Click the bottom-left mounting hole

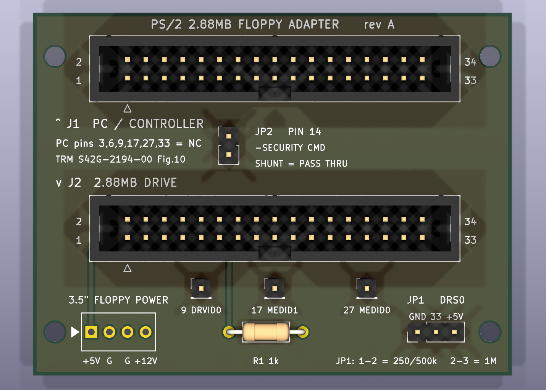(55, 332)
